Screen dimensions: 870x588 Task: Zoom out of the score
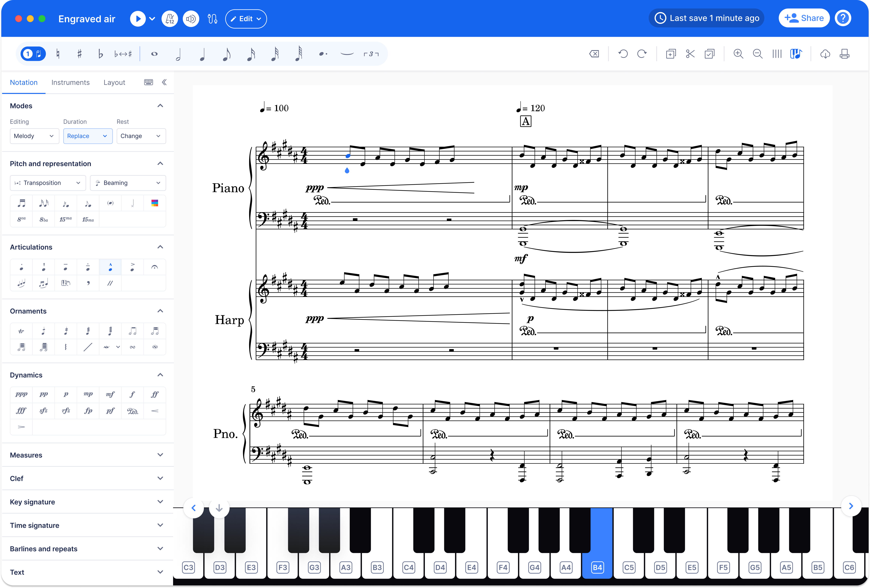758,54
